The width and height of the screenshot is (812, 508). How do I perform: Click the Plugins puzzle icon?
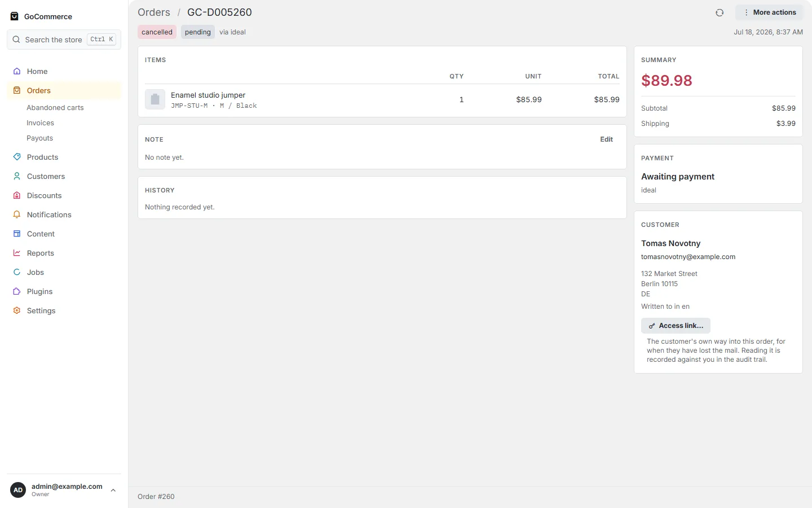(17, 291)
